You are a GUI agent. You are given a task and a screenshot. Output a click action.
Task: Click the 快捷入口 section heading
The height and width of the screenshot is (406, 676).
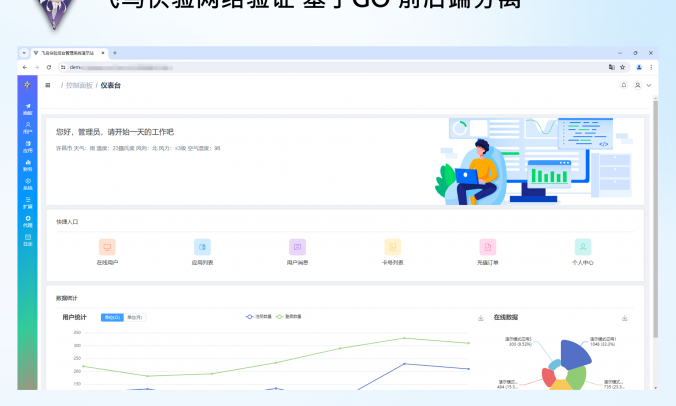(x=67, y=222)
